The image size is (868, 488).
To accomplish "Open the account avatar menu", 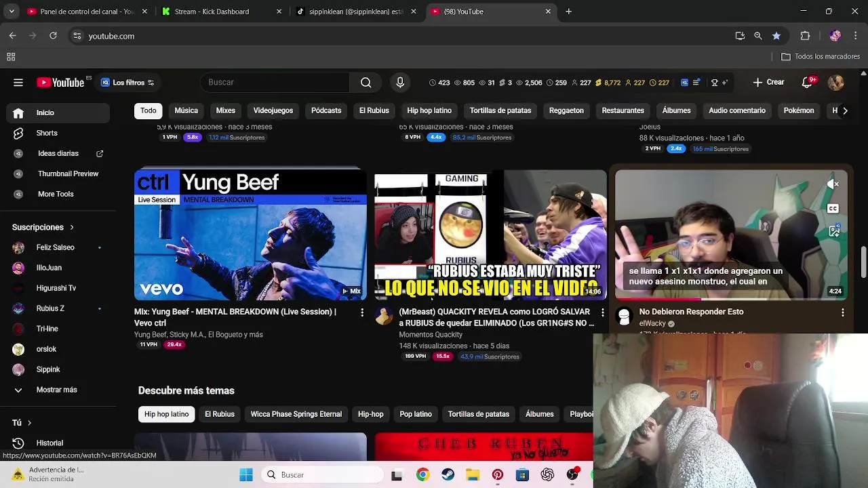I will [835, 83].
